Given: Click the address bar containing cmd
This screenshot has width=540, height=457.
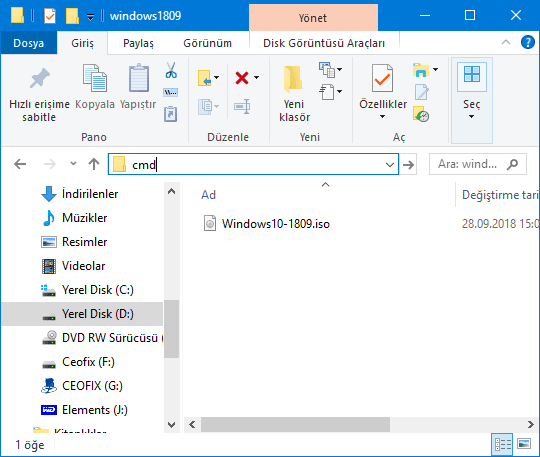Looking at the screenshot, I should point(253,165).
